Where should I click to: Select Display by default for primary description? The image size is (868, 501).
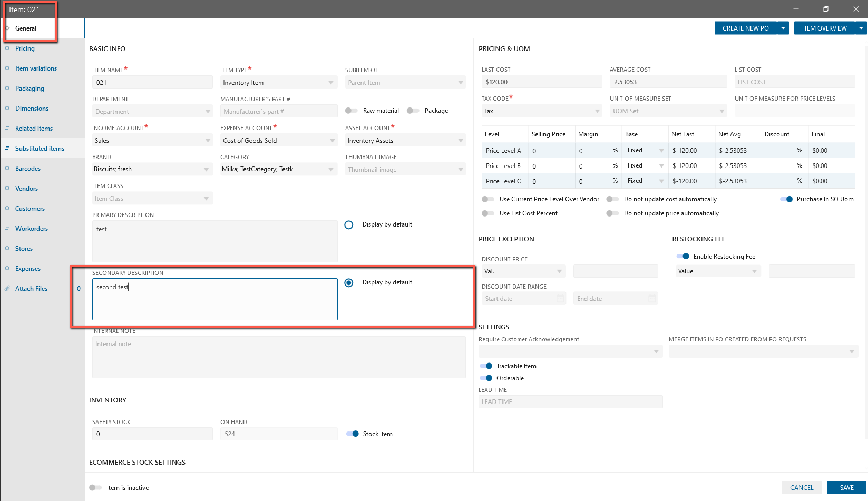click(x=349, y=225)
